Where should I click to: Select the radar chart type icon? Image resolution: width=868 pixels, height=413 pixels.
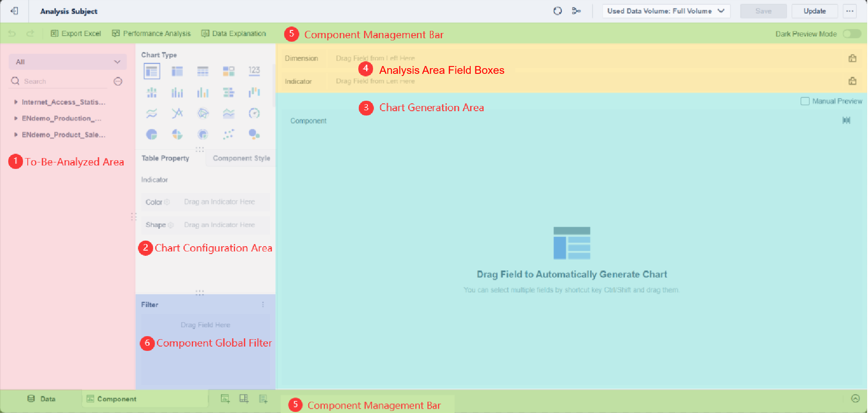(x=203, y=113)
